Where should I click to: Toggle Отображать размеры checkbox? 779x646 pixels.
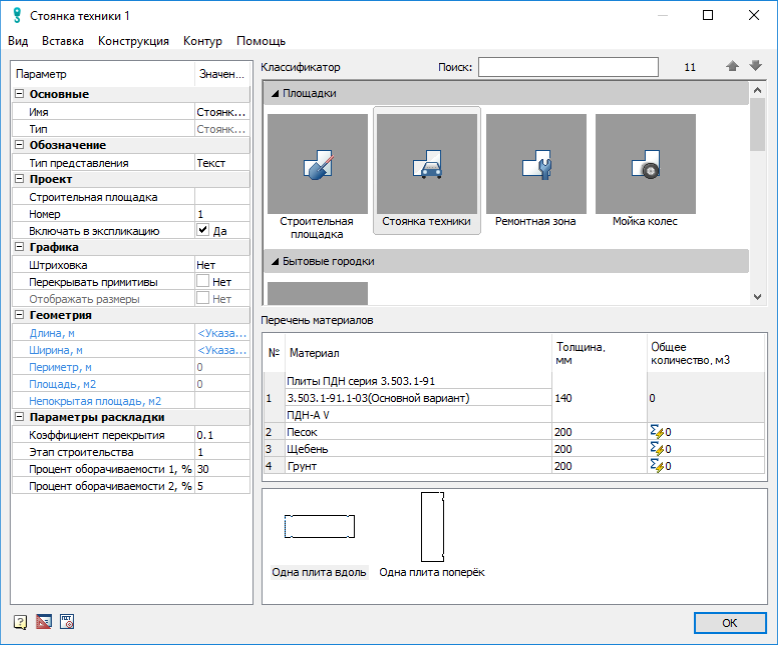(x=202, y=298)
